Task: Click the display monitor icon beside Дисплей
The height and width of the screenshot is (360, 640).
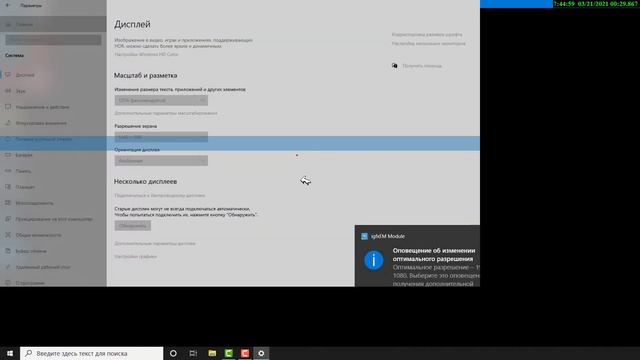Action: pos(8,75)
